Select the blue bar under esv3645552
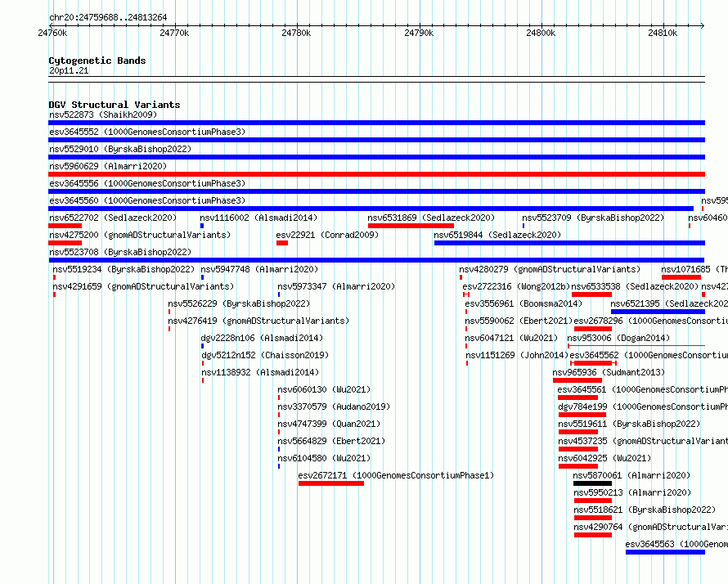 pyautogui.click(x=376, y=140)
